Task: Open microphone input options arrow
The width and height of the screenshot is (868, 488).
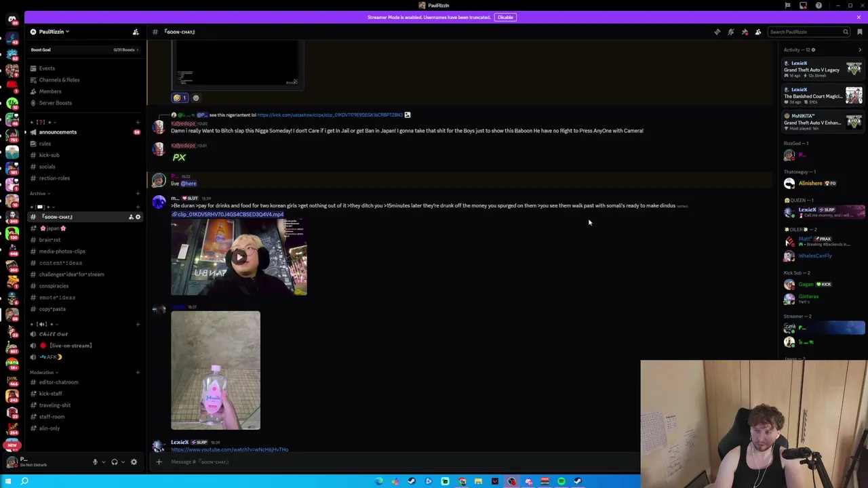Action: (103, 462)
